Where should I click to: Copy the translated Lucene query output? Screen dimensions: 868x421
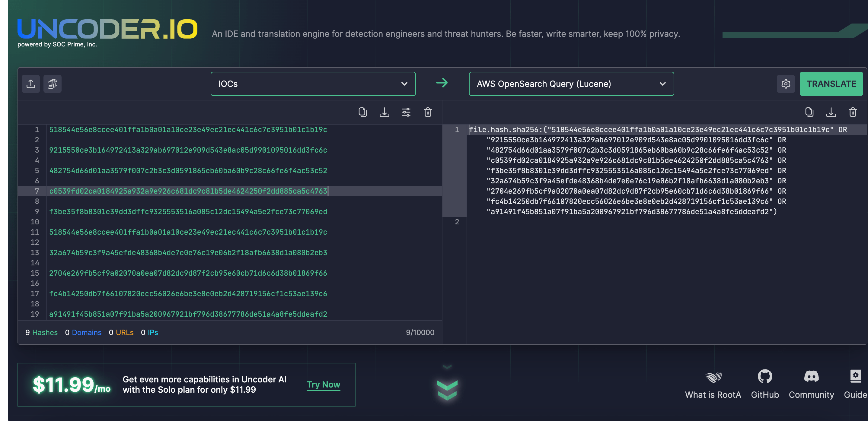click(x=809, y=112)
